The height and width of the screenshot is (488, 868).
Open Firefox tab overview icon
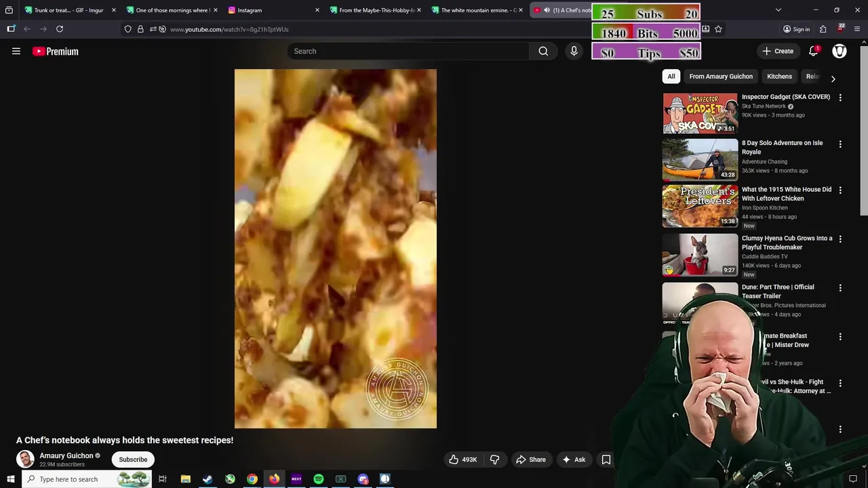pyautogui.click(x=9, y=10)
